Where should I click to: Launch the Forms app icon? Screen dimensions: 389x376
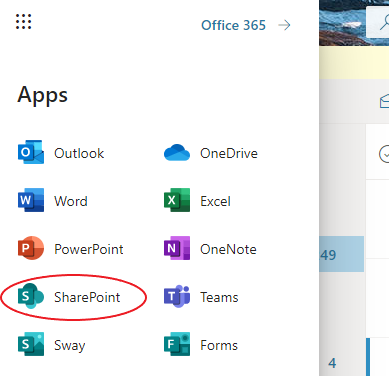click(x=177, y=344)
